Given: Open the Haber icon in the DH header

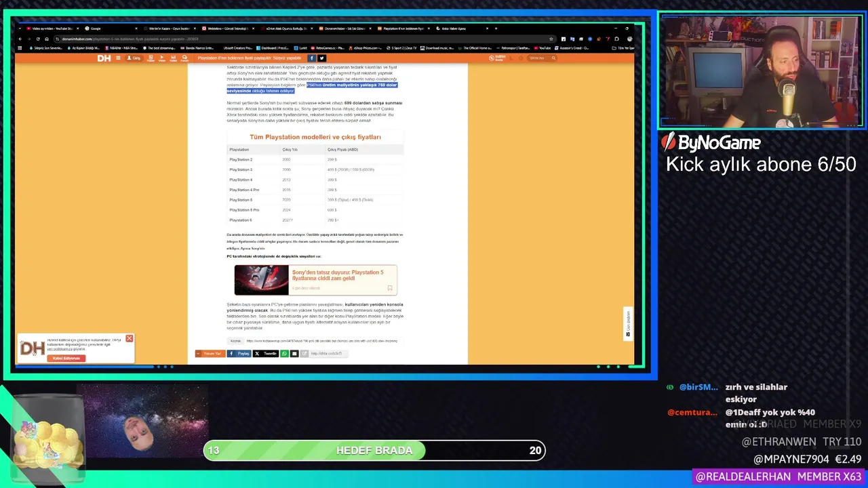Looking at the screenshot, I should (x=151, y=58).
